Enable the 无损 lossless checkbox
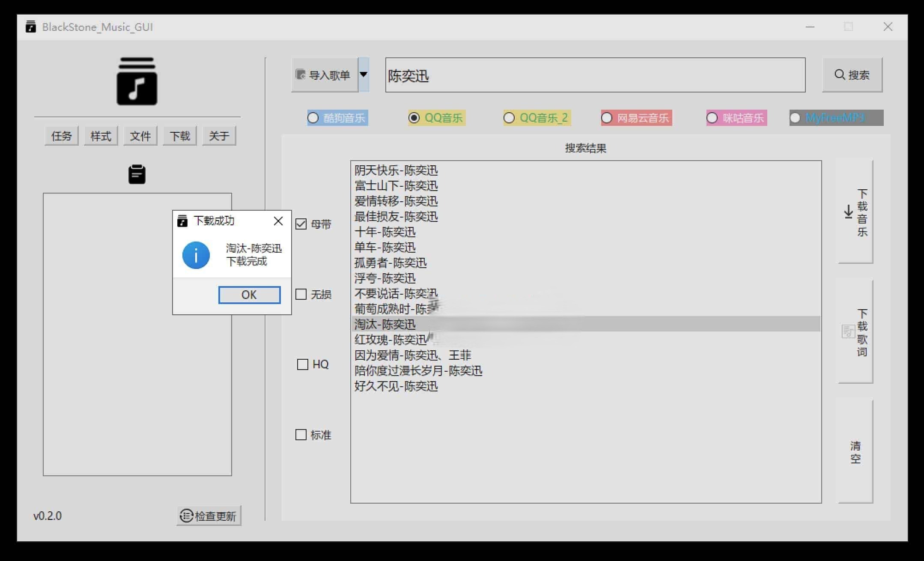The image size is (924, 561). [301, 294]
